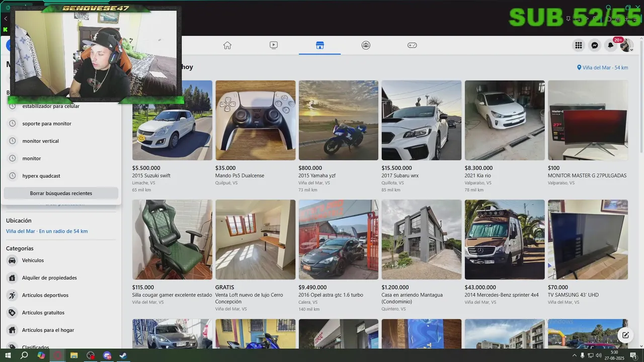Expand hidden system tray icons

click(575, 355)
